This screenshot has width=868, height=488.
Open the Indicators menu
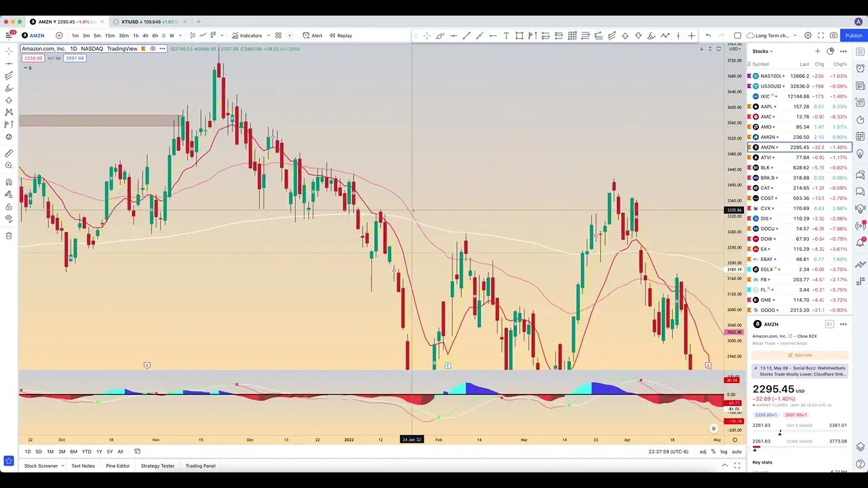point(247,35)
